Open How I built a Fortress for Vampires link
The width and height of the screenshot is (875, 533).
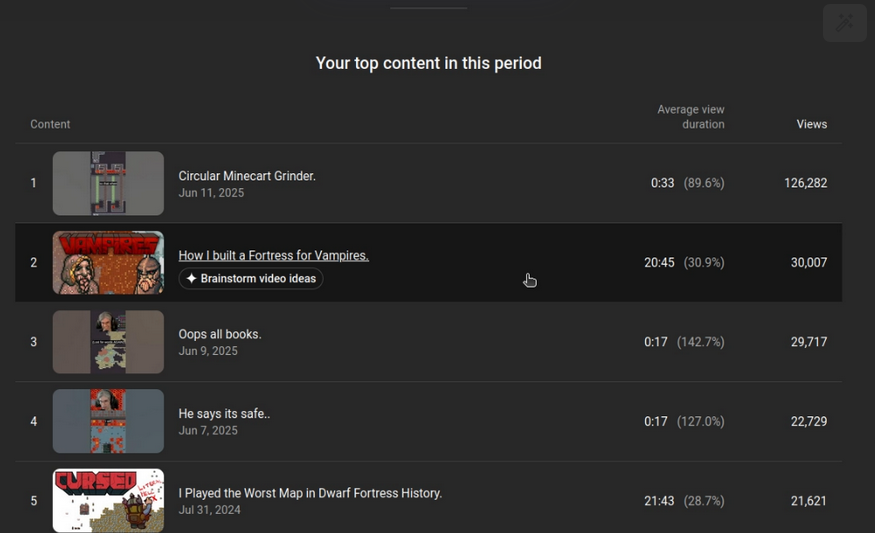pos(273,255)
